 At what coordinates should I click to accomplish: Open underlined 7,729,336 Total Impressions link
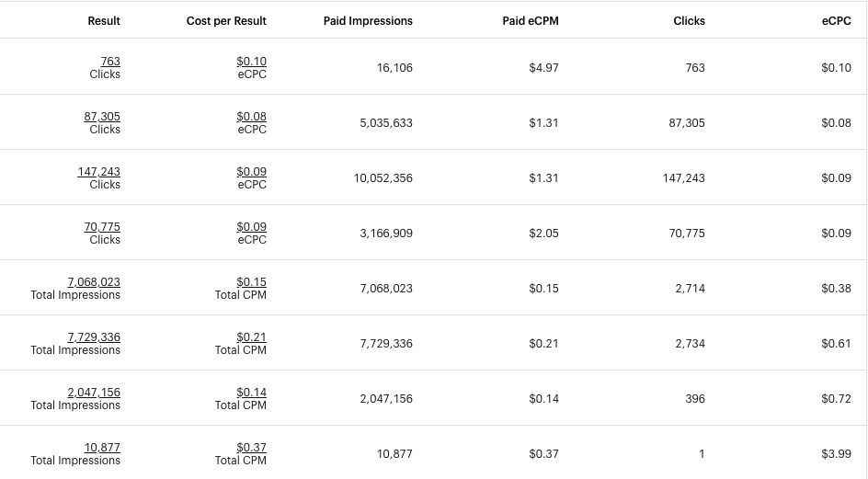[x=94, y=337]
